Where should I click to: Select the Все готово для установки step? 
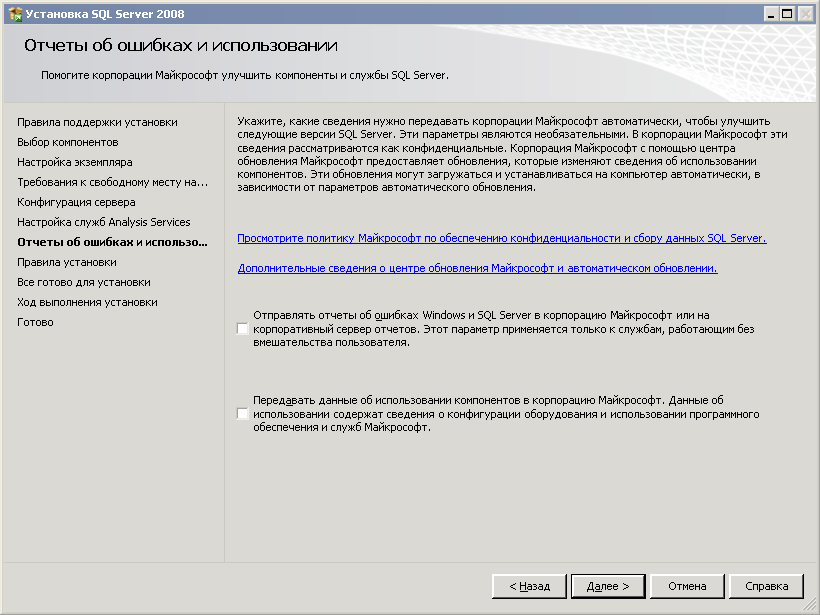(x=84, y=282)
